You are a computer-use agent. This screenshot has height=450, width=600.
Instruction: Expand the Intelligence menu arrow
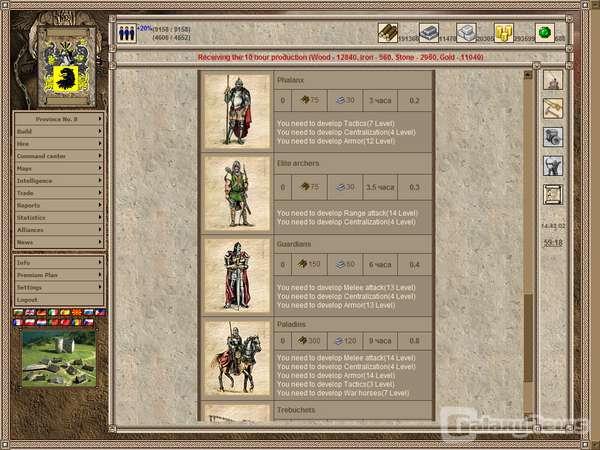pos(100,180)
